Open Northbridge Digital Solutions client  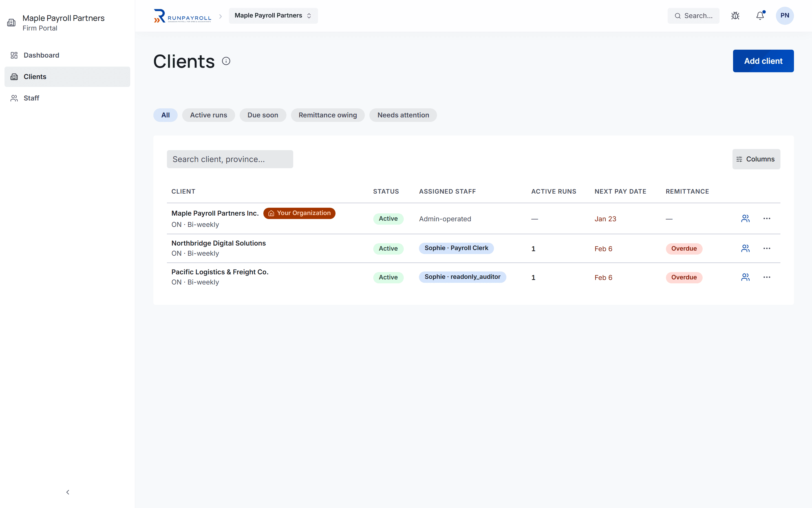click(219, 243)
